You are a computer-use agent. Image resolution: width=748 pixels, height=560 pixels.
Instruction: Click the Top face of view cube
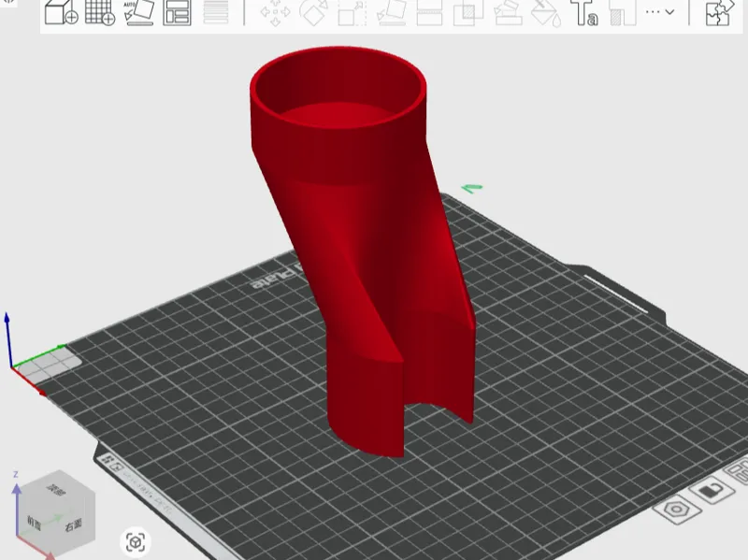56,488
